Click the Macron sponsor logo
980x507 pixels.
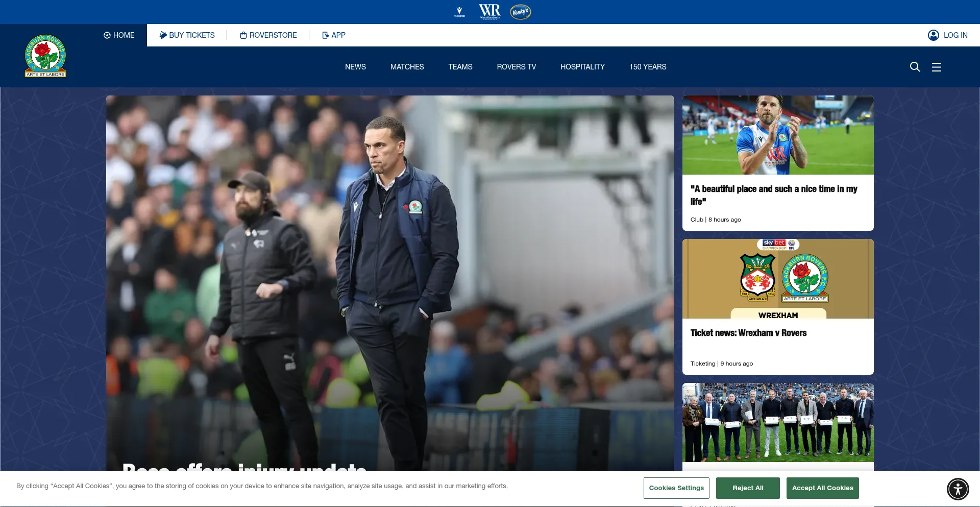(459, 12)
